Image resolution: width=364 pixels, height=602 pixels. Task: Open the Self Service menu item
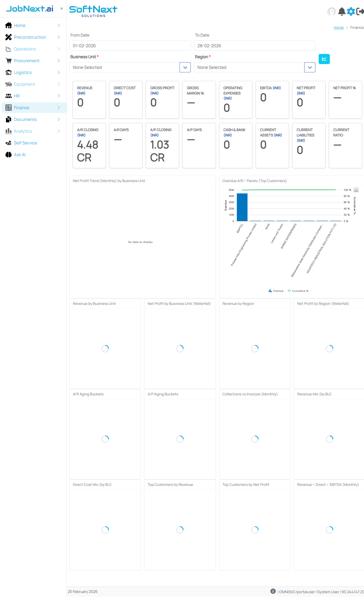tap(34, 143)
